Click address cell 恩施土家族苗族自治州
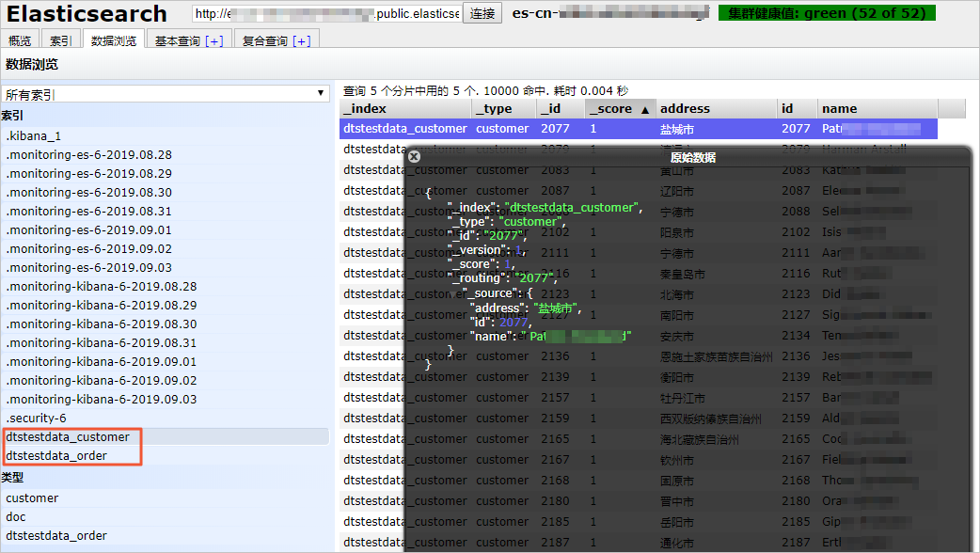980x553 pixels. pyautogui.click(x=717, y=356)
